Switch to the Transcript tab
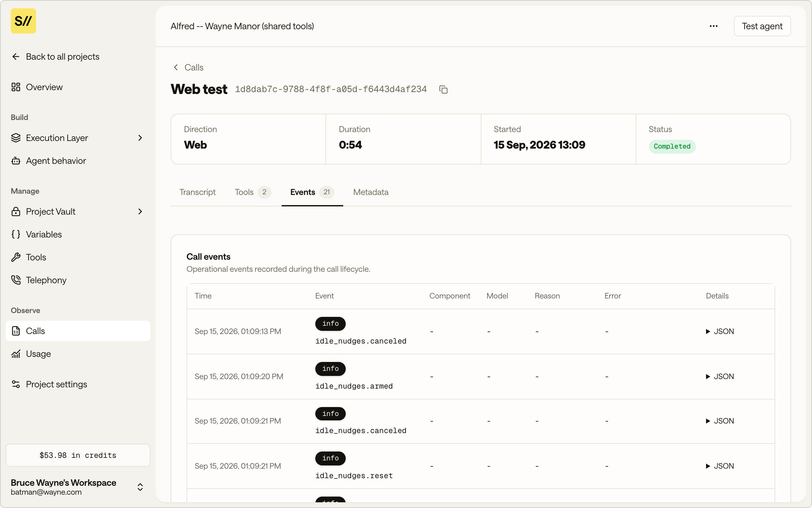This screenshot has height=508, width=812. 197,192
